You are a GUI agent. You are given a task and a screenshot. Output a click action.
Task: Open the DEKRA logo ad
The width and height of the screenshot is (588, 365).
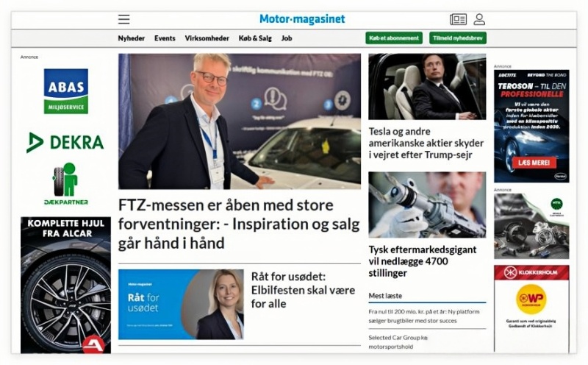(x=65, y=142)
